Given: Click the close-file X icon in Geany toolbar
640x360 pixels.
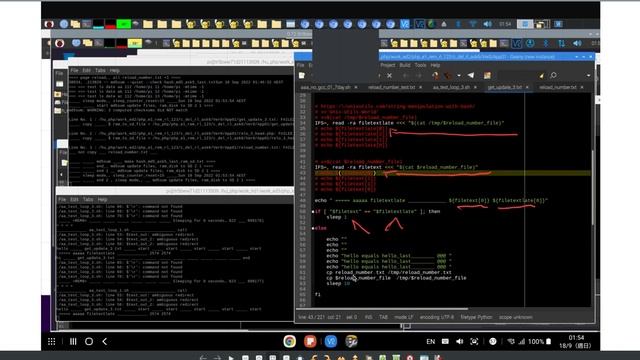Looking at the screenshot, I should tap(389, 76).
